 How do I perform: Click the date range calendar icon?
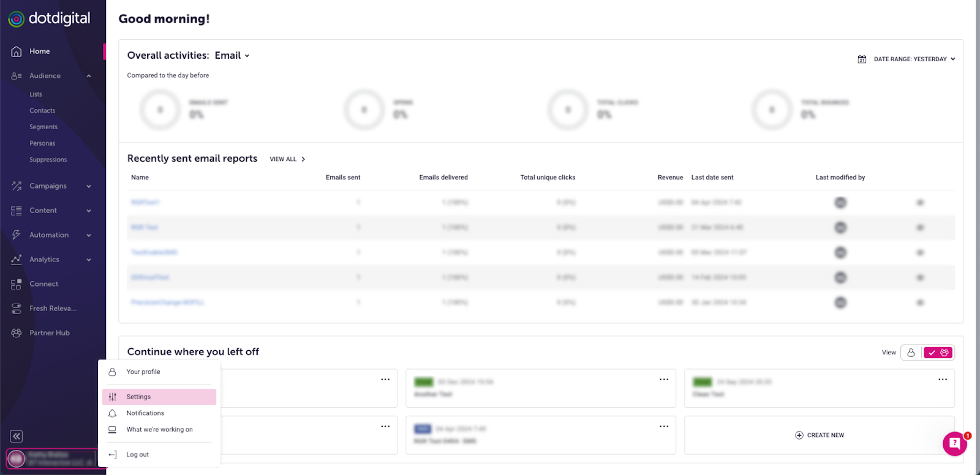(862, 59)
